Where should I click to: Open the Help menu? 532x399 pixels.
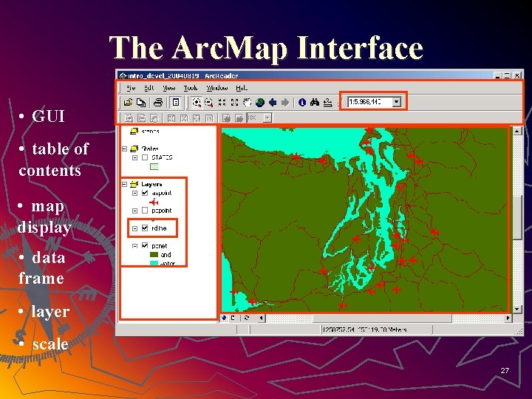point(242,88)
